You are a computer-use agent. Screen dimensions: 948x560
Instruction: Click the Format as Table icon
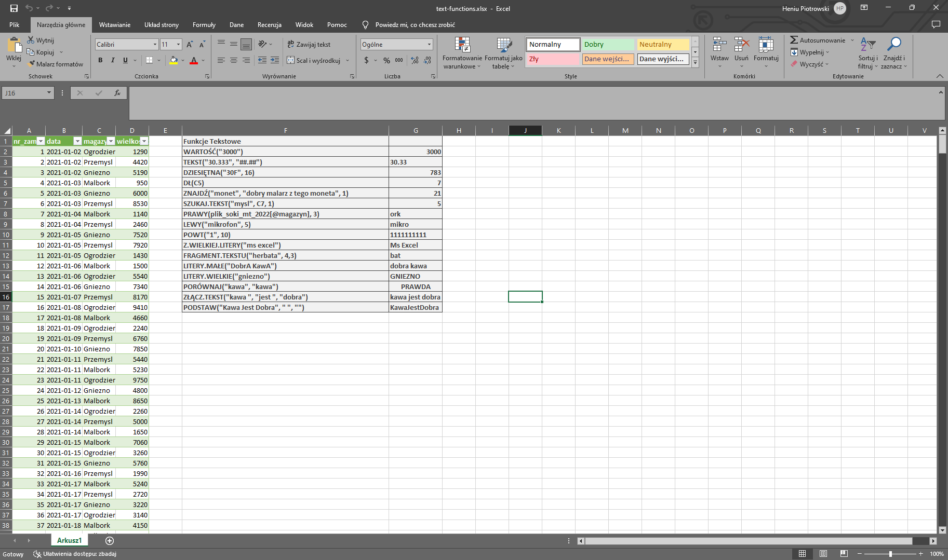click(503, 46)
